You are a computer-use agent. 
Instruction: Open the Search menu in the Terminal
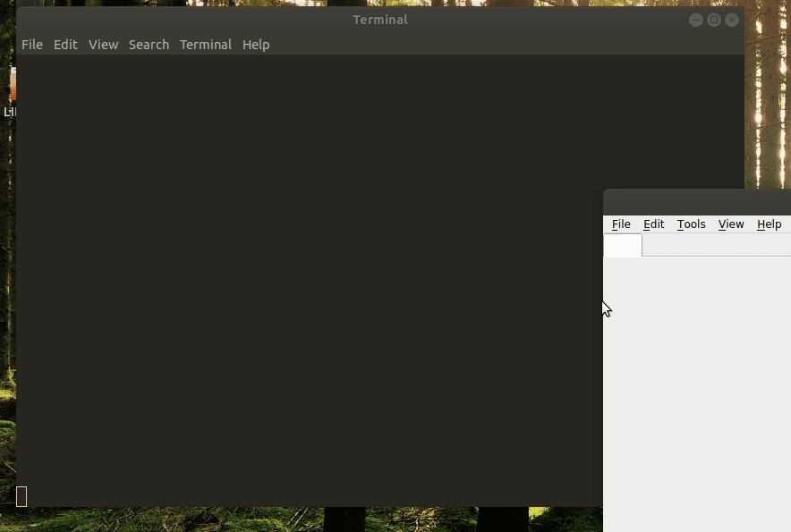pyautogui.click(x=149, y=45)
